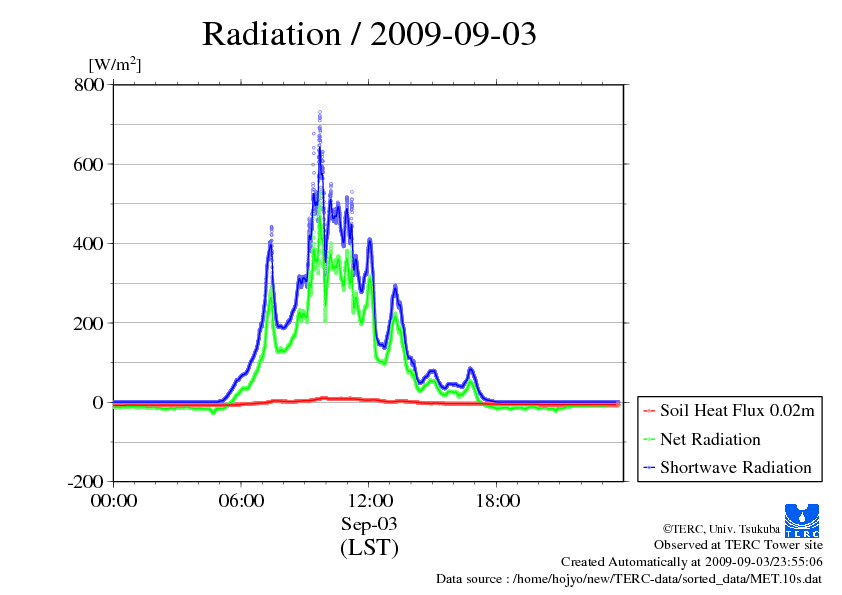Viewport: 842px width, 595px height.
Task: Click the '18:00' x-axis label
Action: (x=497, y=501)
